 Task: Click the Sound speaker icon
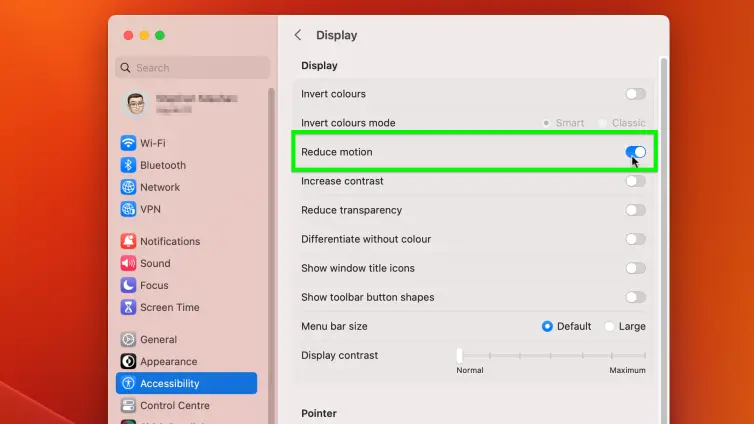click(128, 263)
